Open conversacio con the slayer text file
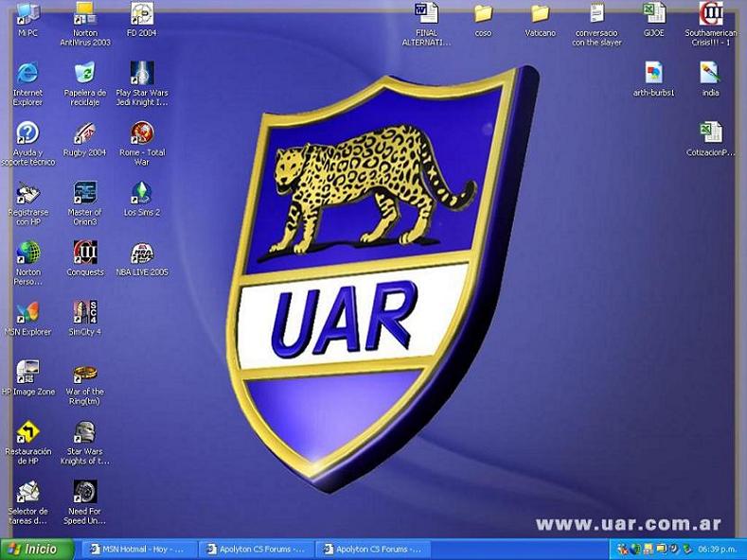This screenshot has height=560, width=747. (596, 24)
